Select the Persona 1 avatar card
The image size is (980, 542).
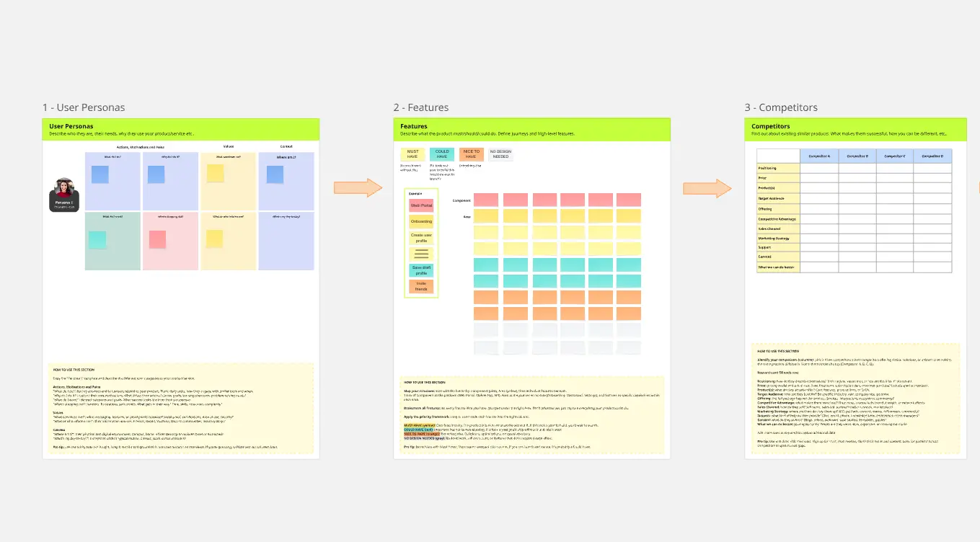click(x=63, y=195)
